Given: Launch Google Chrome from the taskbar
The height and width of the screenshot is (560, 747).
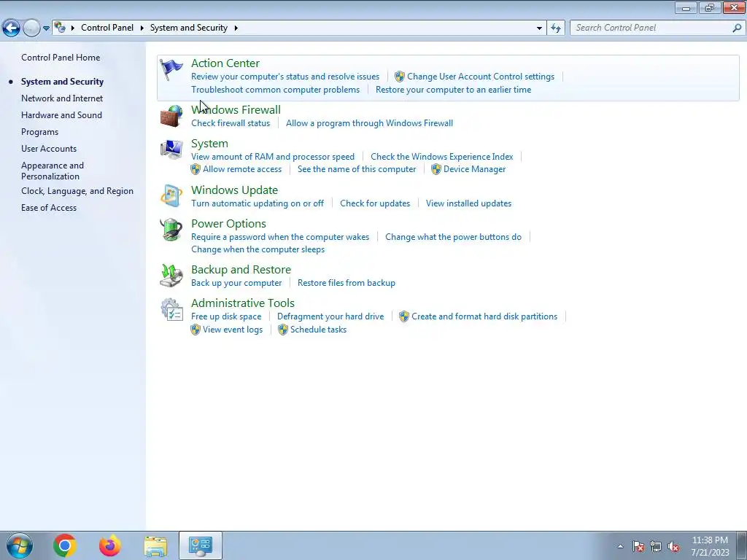Looking at the screenshot, I should pos(65,545).
